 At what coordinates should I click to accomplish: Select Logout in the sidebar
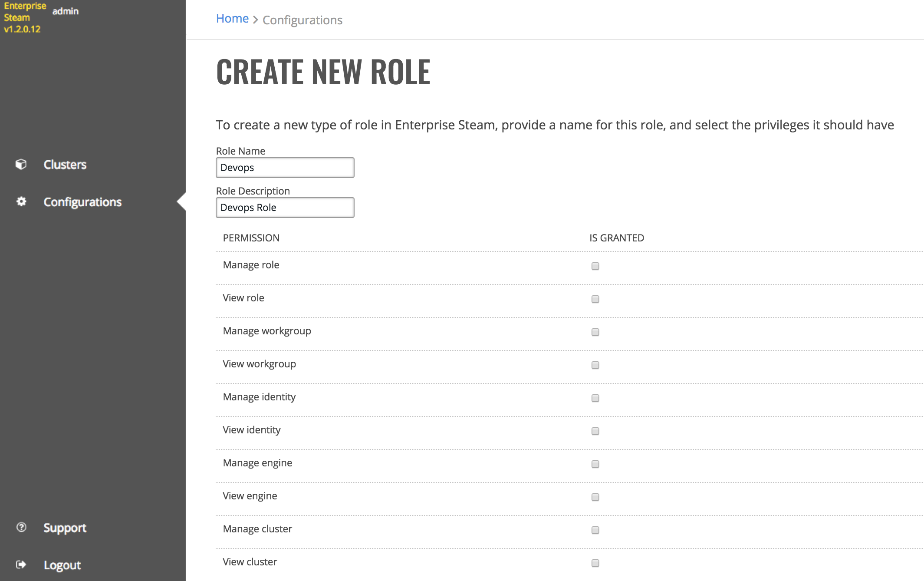coord(62,565)
